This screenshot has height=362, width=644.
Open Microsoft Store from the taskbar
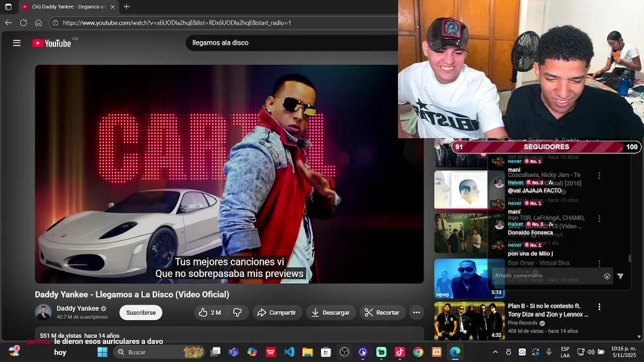(326, 352)
